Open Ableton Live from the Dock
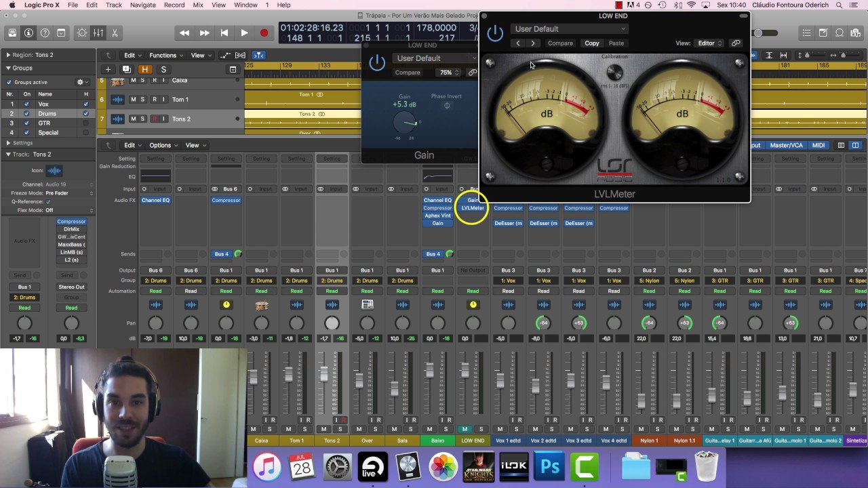 point(372,467)
